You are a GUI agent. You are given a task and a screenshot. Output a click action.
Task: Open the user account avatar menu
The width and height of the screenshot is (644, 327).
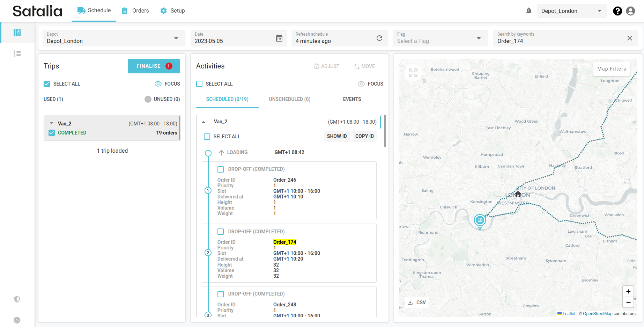[630, 11]
